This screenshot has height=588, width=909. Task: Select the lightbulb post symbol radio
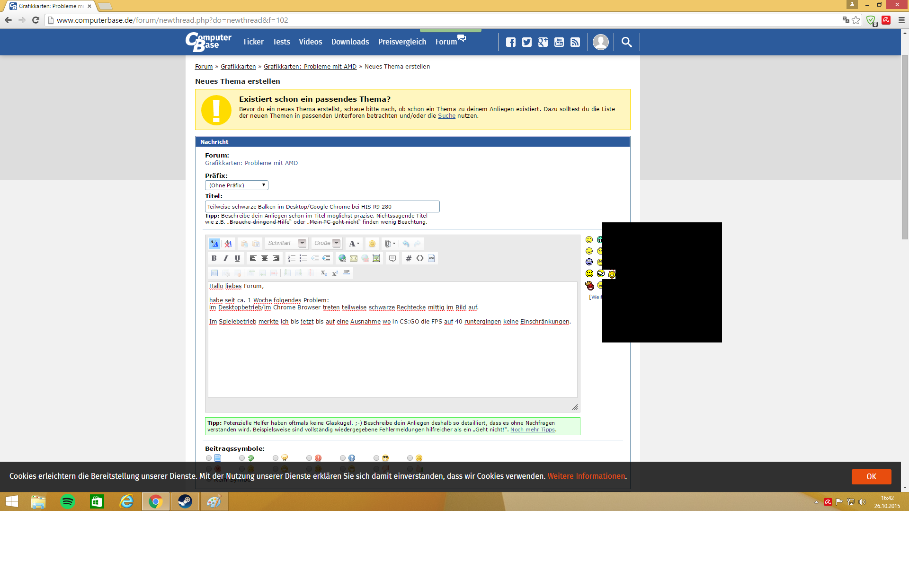pos(276,458)
